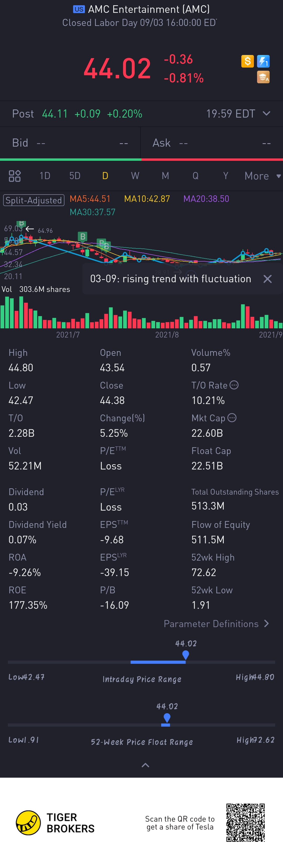Viewport: 283px width, 868px height.
Task: Toggle the Split-Adjusted chart setting
Action: 34,200
